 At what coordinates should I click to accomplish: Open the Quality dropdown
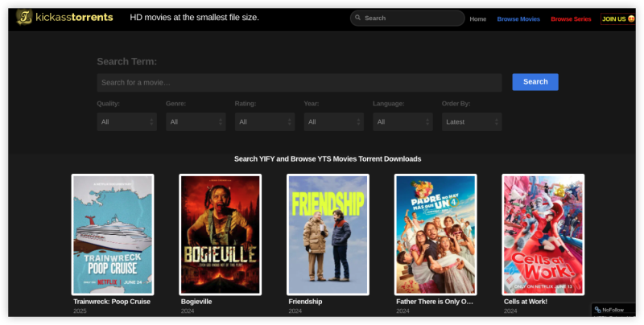tap(127, 122)
